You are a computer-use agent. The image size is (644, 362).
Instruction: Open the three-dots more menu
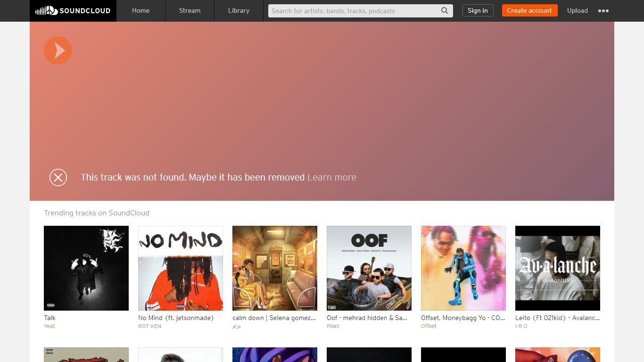click(603, 11)
